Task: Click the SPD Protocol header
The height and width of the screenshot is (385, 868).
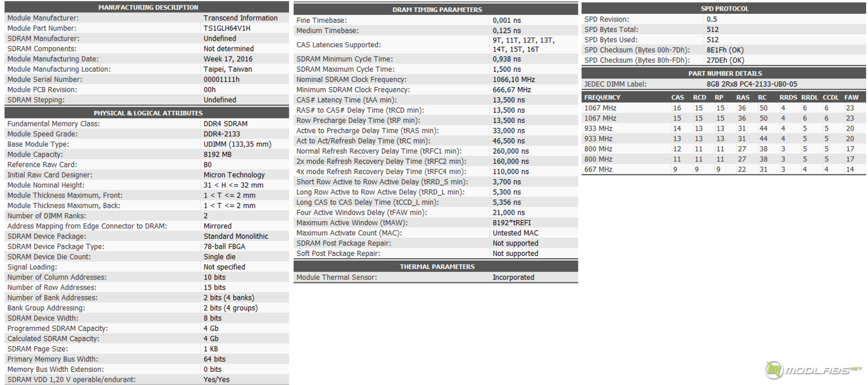Action: [x=725, y=9]
